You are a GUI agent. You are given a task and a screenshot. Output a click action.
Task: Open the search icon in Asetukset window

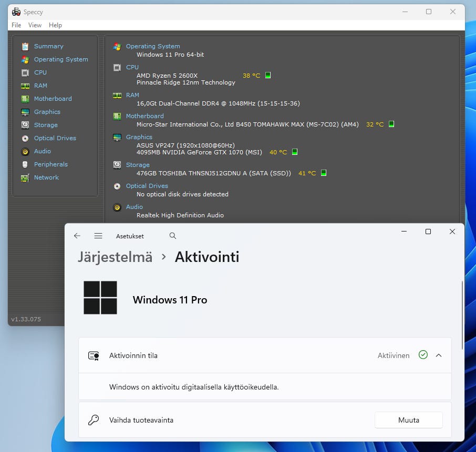pos(173,236)
